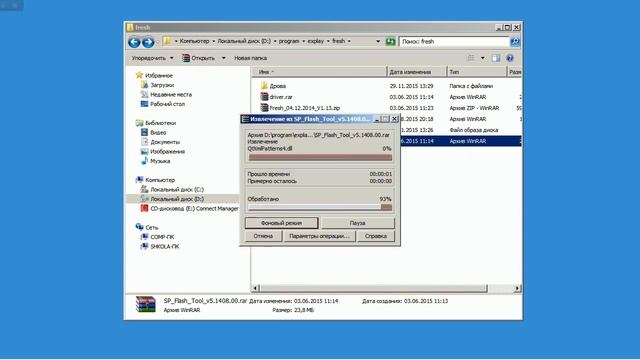Click the search magnifier icon
This screenshot has width=640, height=360.
[x=515, y=42]
